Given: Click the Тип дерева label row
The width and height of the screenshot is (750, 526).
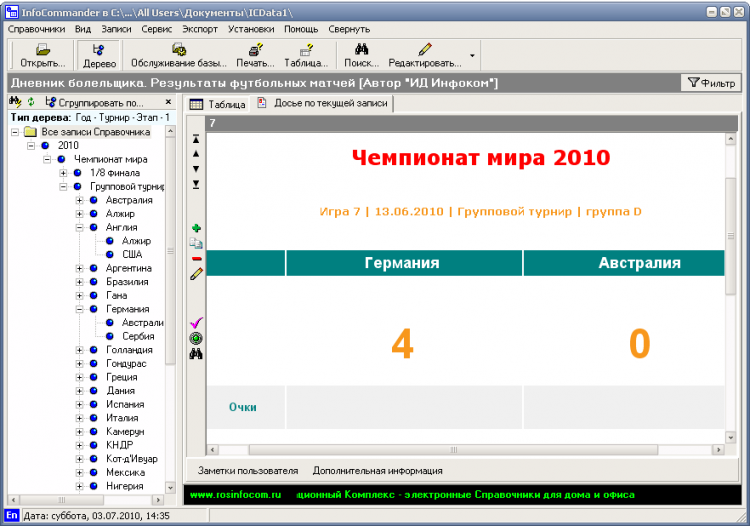Looking at the screenshot, I should point(90,118).
